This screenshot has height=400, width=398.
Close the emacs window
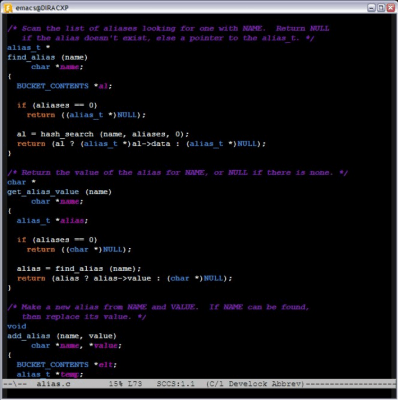(391, 7)
